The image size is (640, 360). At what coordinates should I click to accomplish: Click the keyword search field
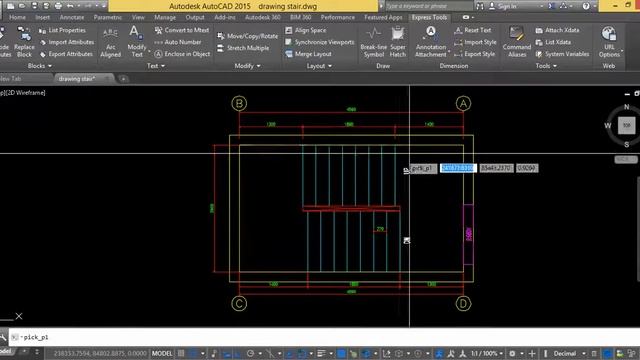[x=428, y=6]
